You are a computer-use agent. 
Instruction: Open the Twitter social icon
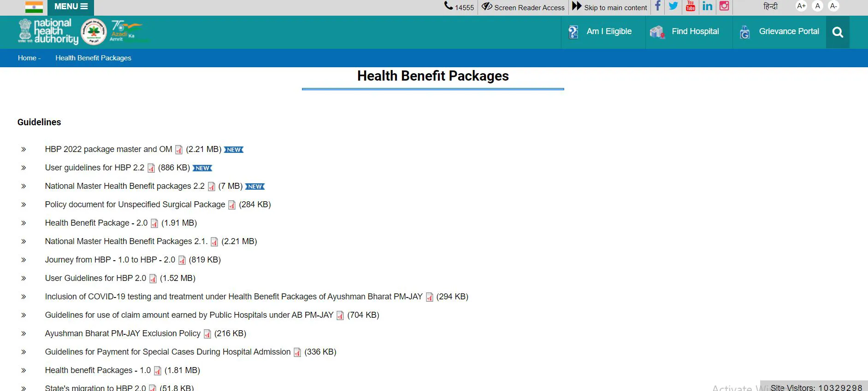673,6
